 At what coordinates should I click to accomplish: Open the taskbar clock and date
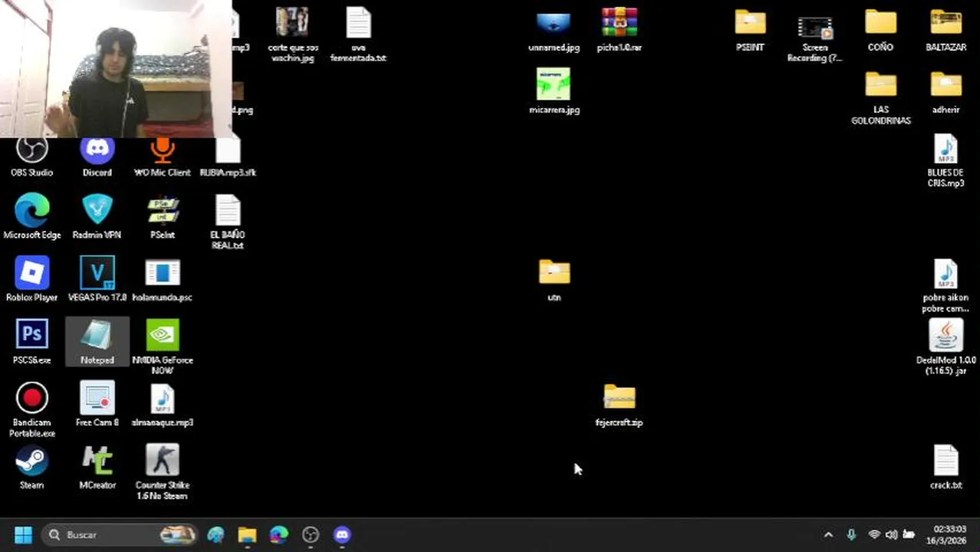946,534
